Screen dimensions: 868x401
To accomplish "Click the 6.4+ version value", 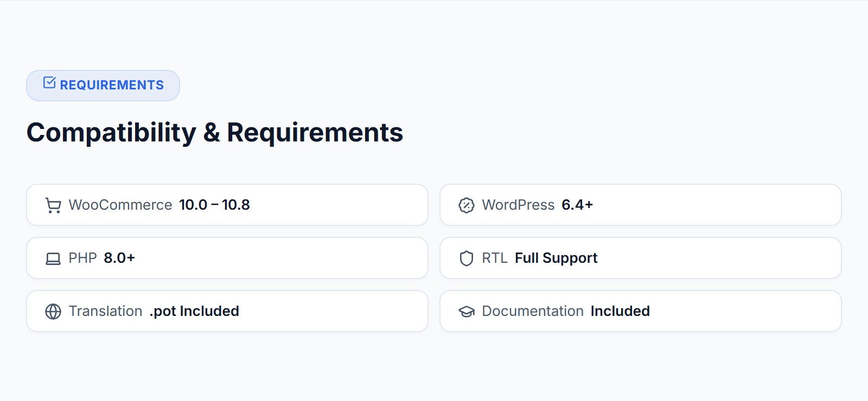I will [x=577, y=205].
